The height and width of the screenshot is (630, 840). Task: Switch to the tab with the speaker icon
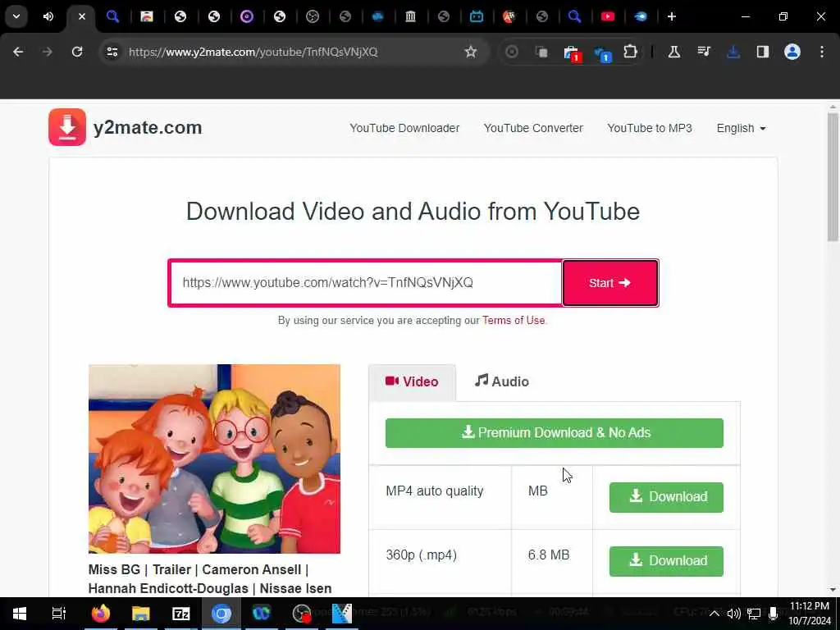pyautogui.click(x=48, y=16)
